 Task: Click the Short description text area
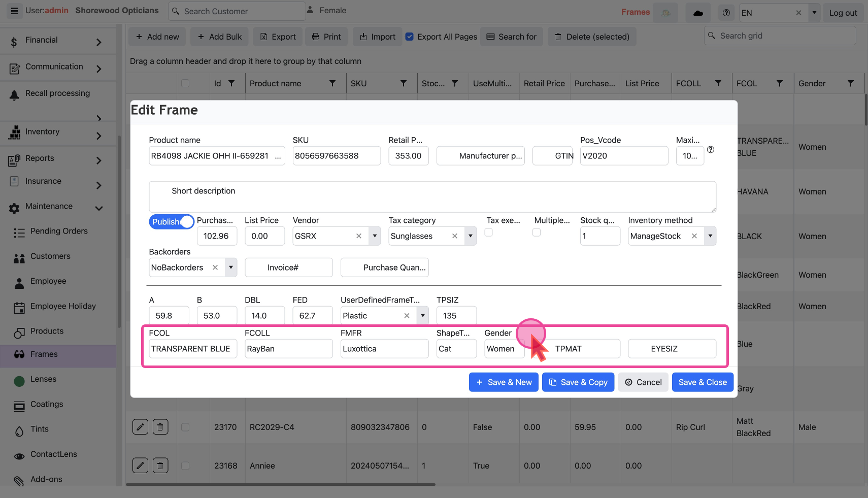[x=432, y=197]
